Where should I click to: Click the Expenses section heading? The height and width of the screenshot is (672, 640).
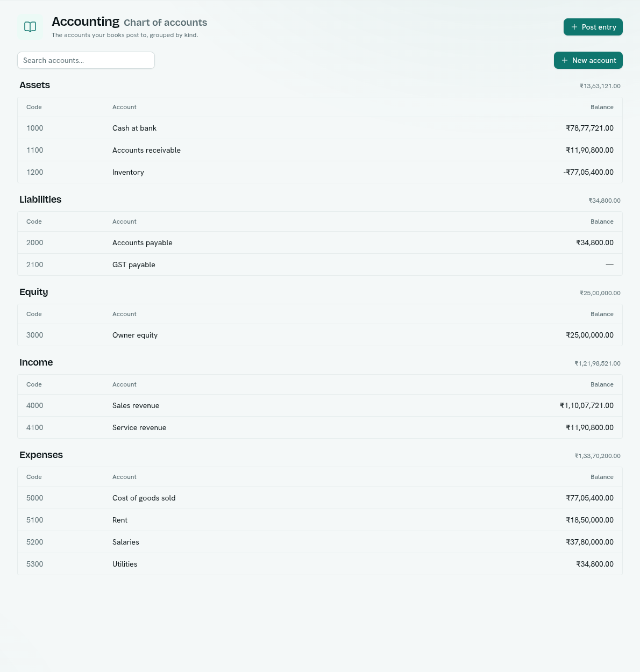pyautogui.click(x=41, y=455)
